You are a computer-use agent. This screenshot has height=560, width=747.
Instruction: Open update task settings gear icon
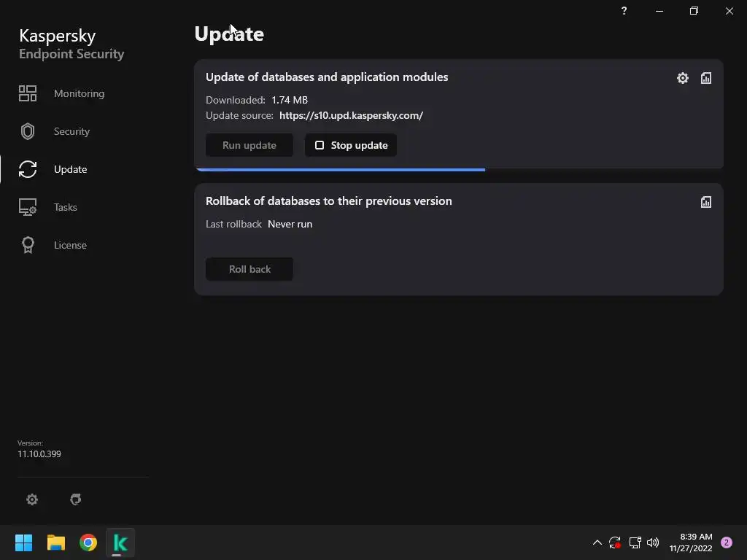(683, 78)
